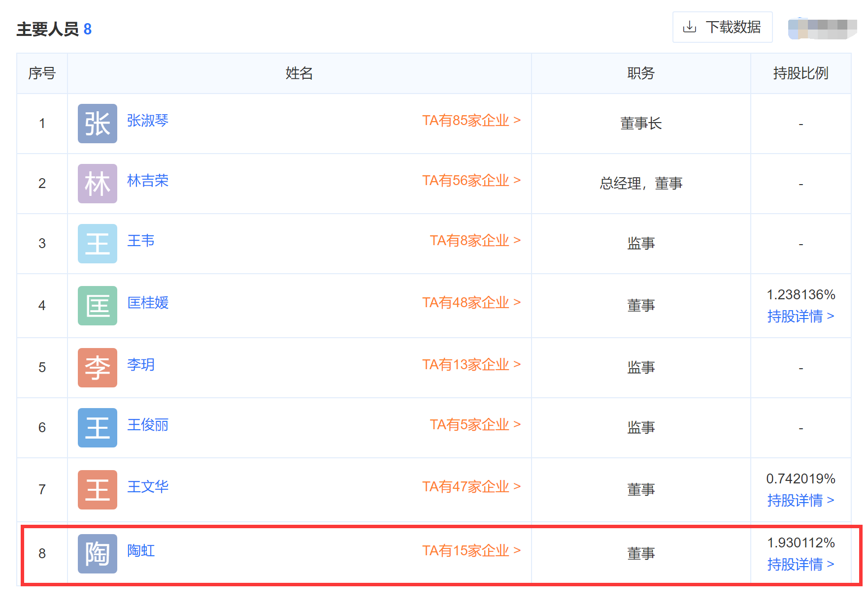This screenshot has width=868, height=604.
Task: Click the 姓名 column header
Action: pyautogui.click(x=299, y=73)
